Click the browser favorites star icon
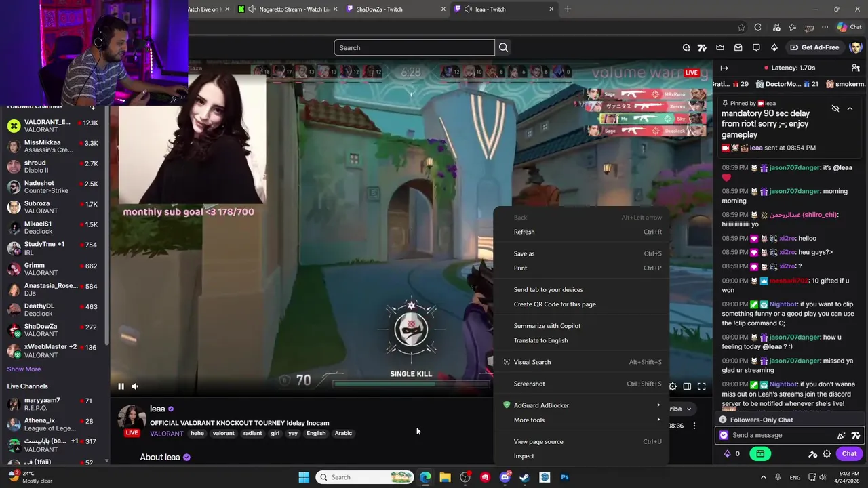Viewport: 868px width, 488px height. (x=741, y=27)
